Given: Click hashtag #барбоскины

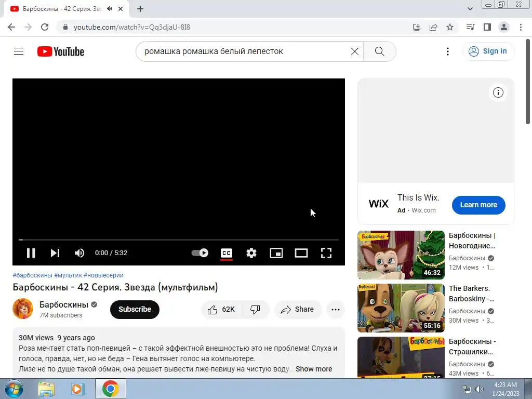Looking at the screenshot, I should pos(33,275).
